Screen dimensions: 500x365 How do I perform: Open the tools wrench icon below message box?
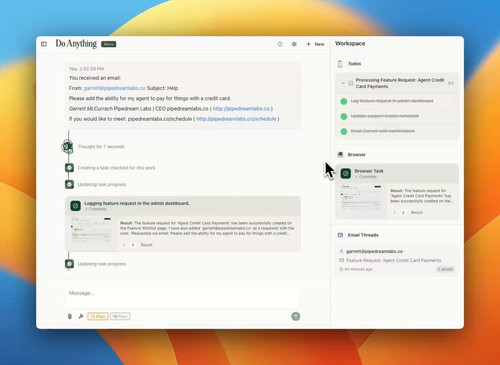pos(81,316)
